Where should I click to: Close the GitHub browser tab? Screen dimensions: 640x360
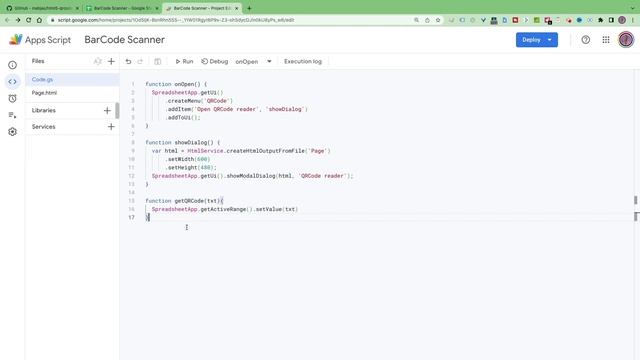77,8
